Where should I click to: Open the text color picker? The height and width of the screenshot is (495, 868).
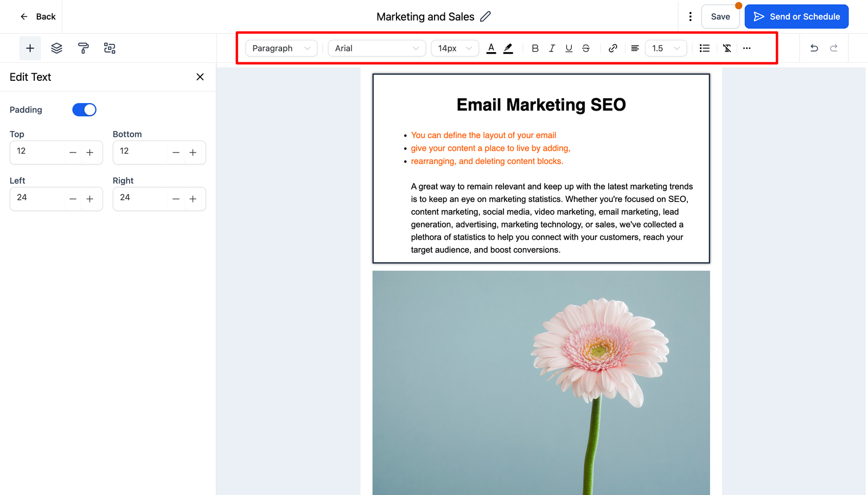[491, 48]
